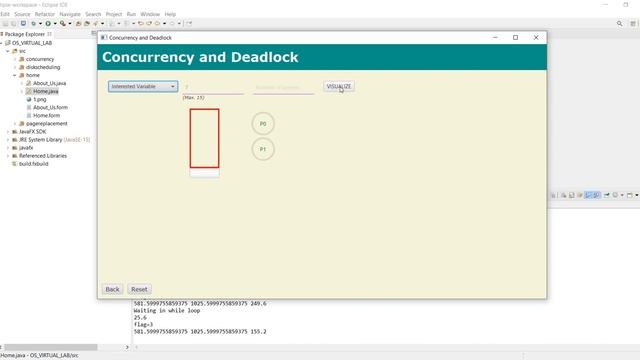Click the Eclipse toolbar search magnifier

click(x=620, y=24)
